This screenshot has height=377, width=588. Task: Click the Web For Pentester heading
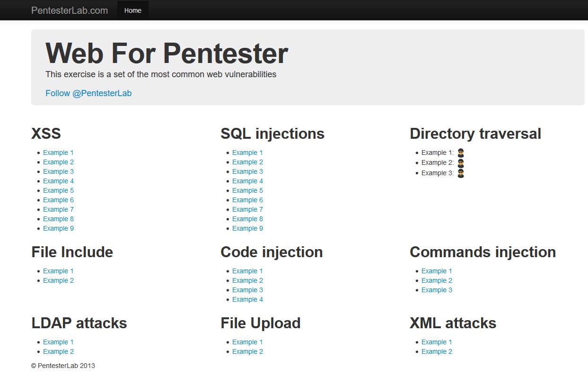pos(167,53)
